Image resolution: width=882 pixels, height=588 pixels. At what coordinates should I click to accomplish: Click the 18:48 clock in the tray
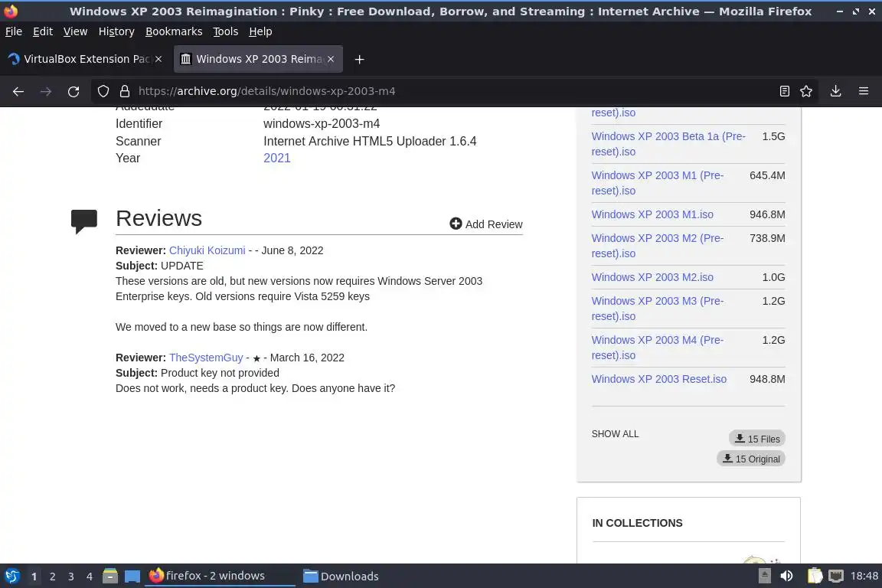point(864,576)
